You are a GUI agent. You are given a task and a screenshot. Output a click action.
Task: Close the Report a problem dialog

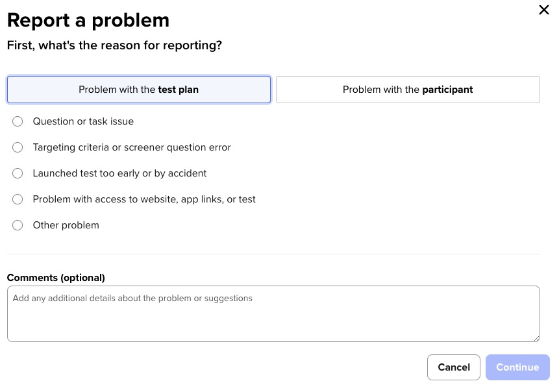(x=544, y=10)
